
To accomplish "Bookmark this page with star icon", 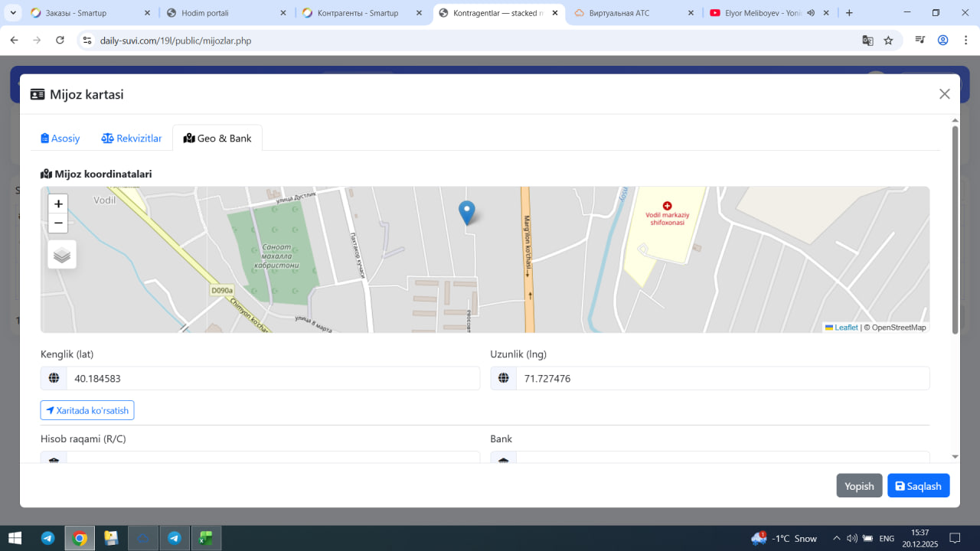I will [x=888, y=41].
